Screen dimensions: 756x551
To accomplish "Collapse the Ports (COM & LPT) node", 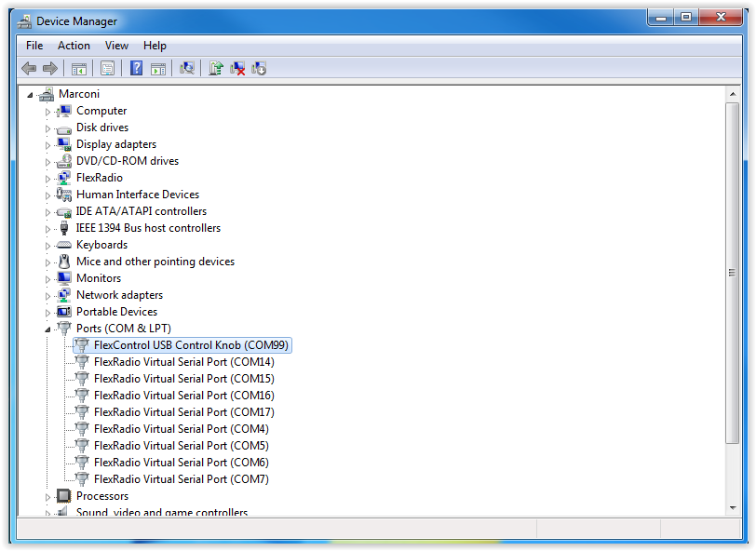I will click(47, 329).
